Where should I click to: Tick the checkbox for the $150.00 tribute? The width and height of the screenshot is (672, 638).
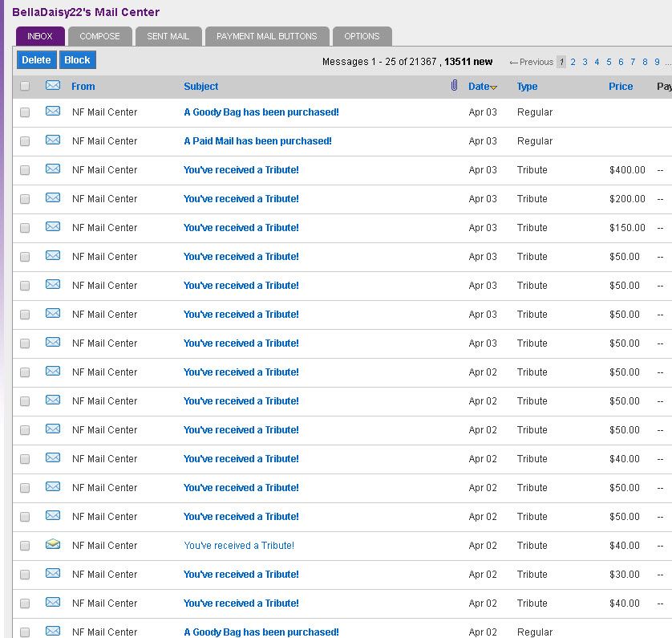click(25, 228)
